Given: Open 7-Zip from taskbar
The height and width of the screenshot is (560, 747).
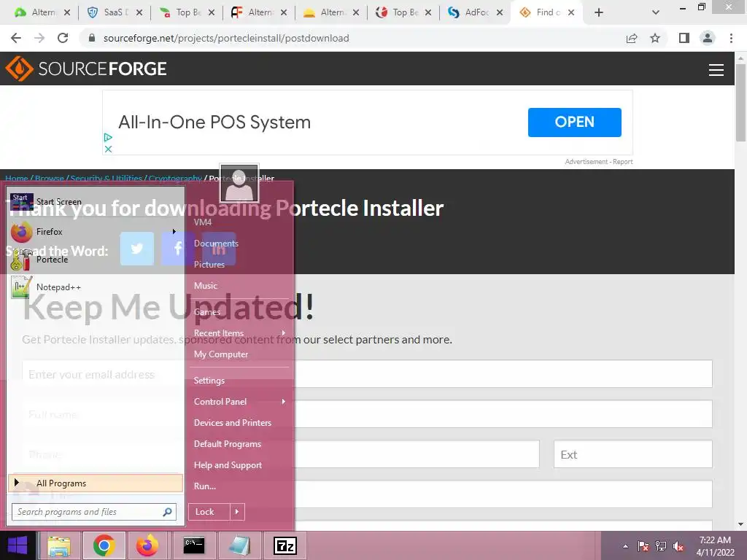Looking at the screenshot, I should click(x=285, y=545).
